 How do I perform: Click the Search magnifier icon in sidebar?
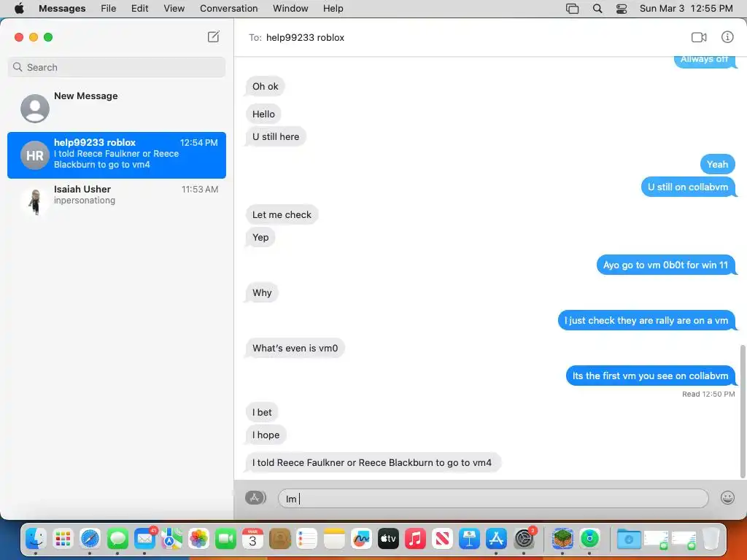pyautogui.click(x=18, y=67)
